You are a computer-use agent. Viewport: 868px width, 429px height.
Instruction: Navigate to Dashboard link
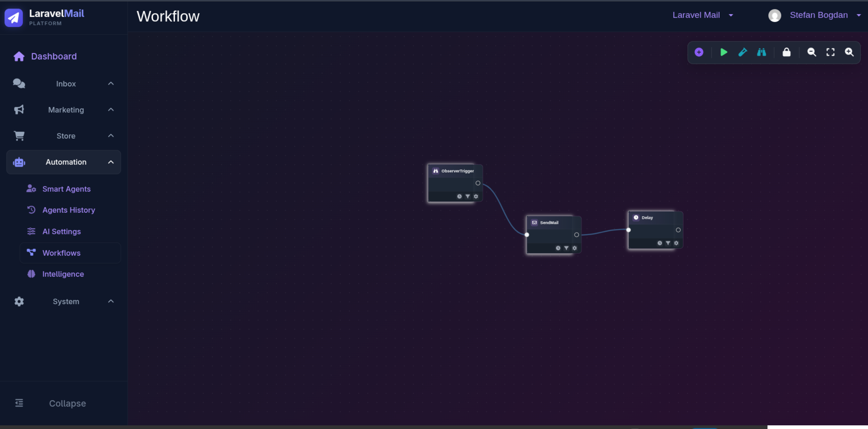[54, 56]
